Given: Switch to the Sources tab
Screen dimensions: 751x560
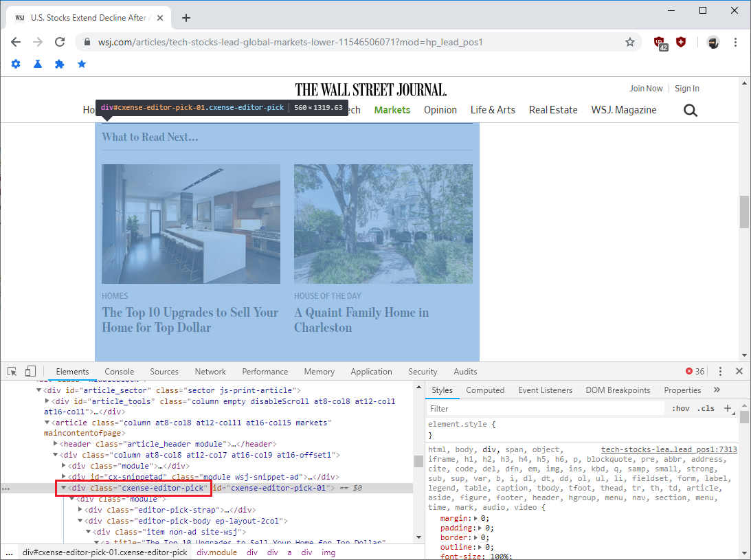Looking at the screenshot, I should tap(164, 372).
